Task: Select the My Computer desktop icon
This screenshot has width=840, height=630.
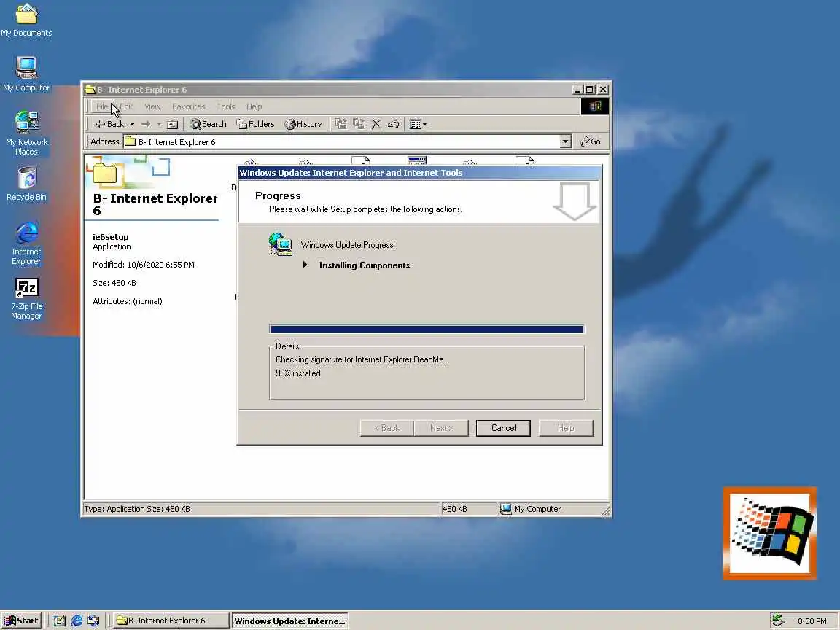Action: point(26,74)
